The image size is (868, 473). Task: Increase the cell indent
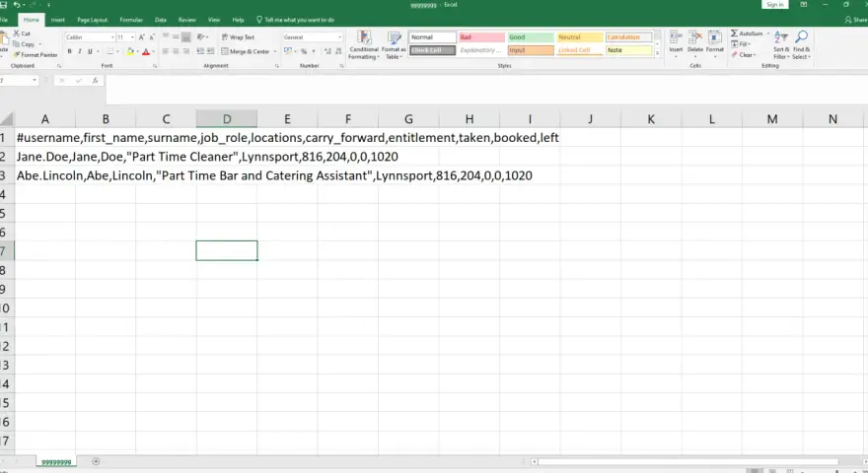click(211, 51)
